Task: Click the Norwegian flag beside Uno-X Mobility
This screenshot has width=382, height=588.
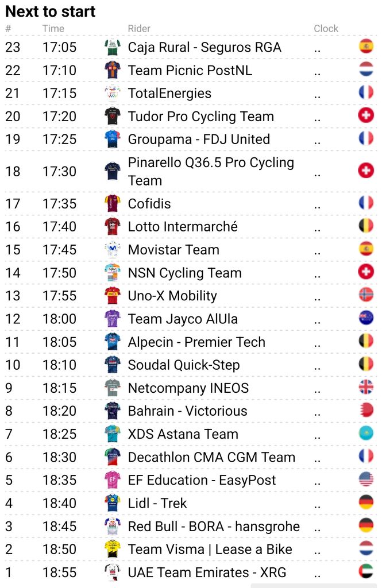Action: pyautogui.click(x=366, y=295)
